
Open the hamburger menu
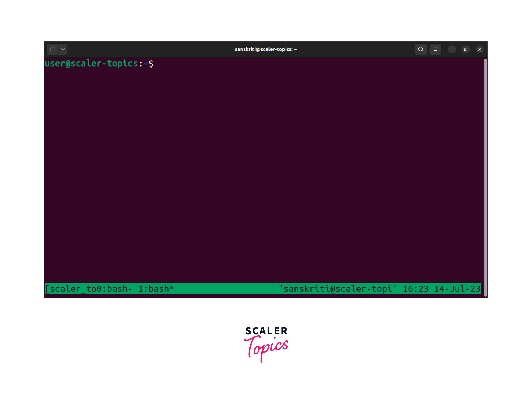[x=435, y=49]
